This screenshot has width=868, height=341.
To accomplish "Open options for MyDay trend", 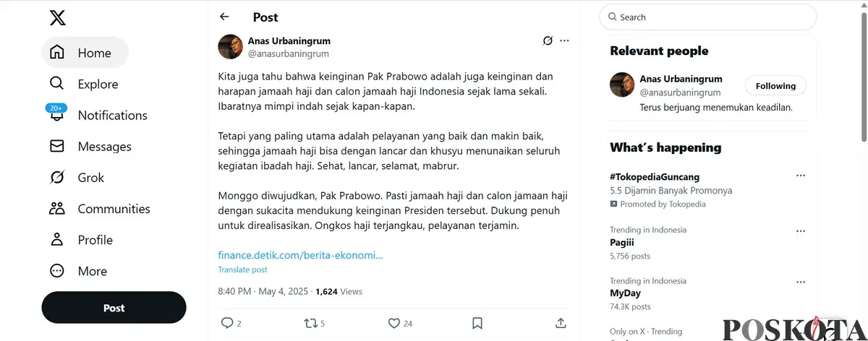I will 801,281.
